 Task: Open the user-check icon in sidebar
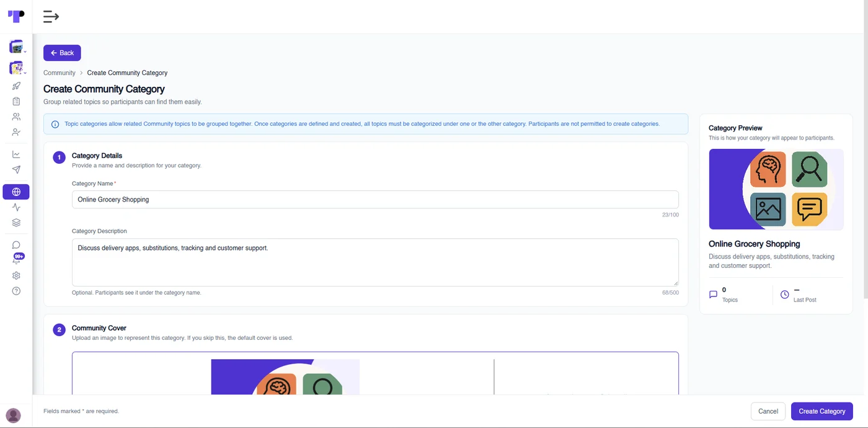point(16,132)
